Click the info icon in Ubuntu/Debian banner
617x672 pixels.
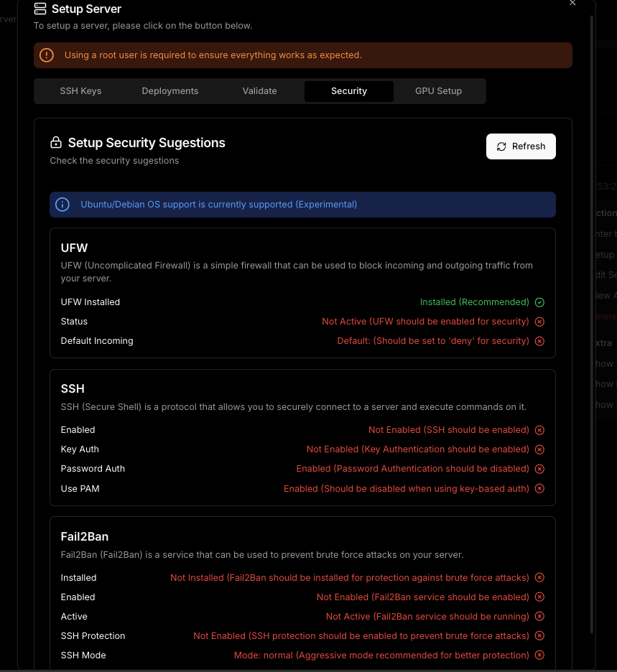62,205
